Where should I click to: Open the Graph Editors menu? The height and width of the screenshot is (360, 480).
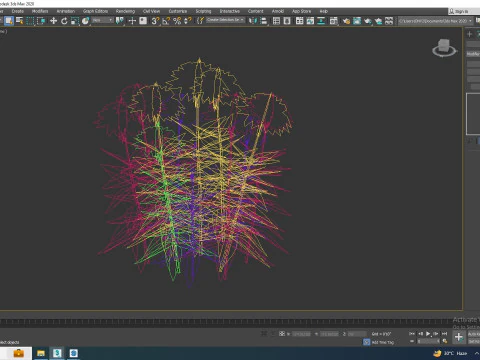(x=95, y=11)
